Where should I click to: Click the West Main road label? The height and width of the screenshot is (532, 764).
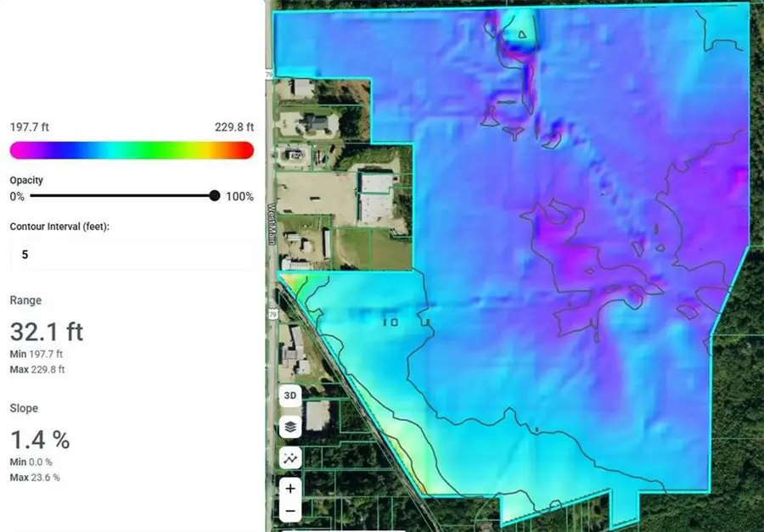click(272, 222)
